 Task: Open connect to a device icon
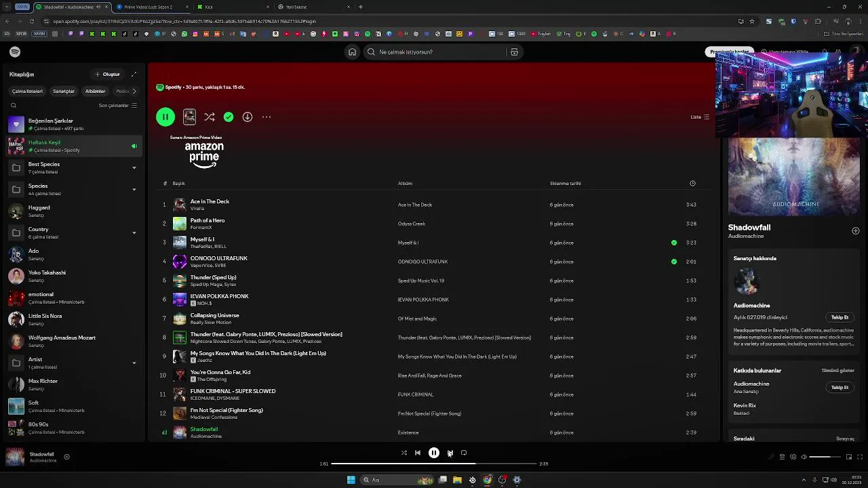pos(793,457)
